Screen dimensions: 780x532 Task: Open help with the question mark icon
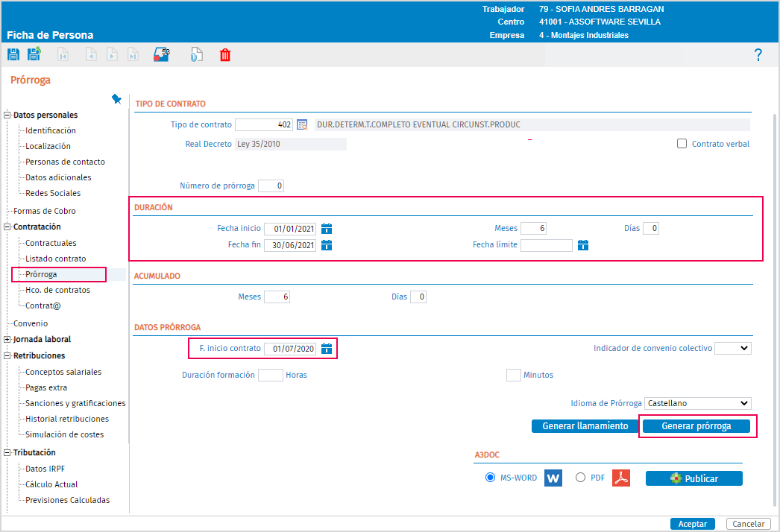[758, 54]
